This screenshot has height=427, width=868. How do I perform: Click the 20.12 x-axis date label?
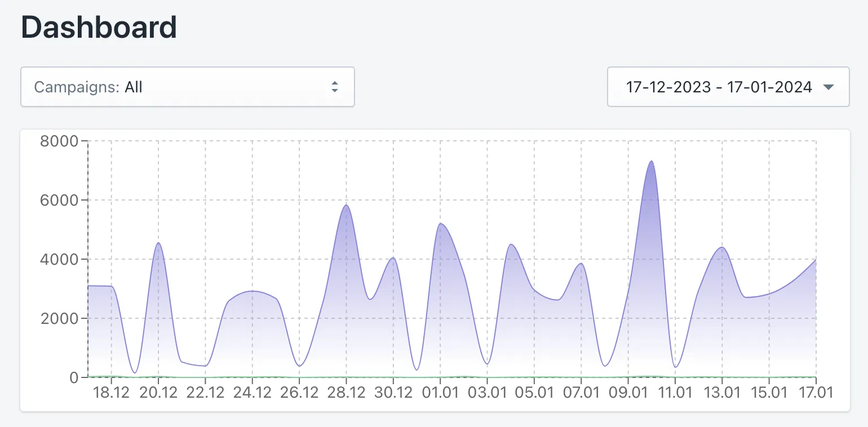pyautogui.click(x=158, y=392)
